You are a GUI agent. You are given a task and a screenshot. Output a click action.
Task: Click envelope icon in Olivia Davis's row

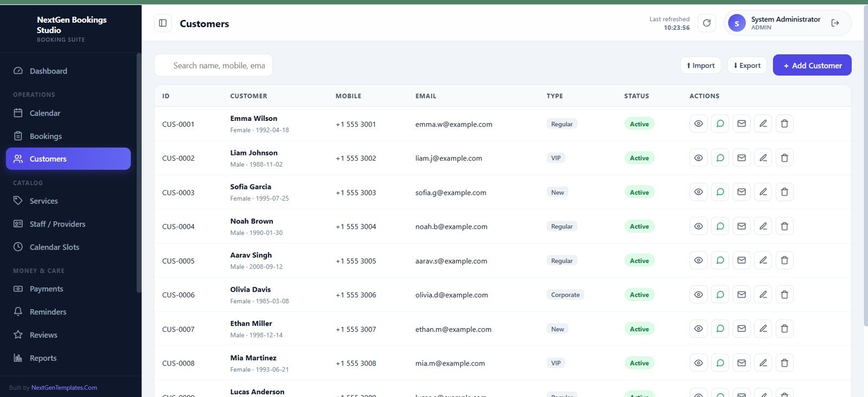[x=742, y=294]
